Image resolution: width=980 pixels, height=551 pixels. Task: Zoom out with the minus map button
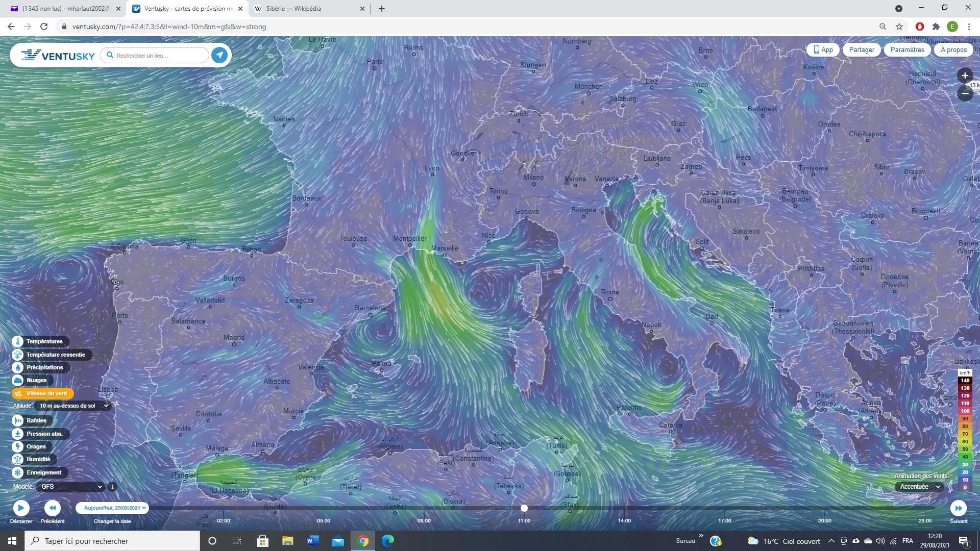[x=965, y=93]
